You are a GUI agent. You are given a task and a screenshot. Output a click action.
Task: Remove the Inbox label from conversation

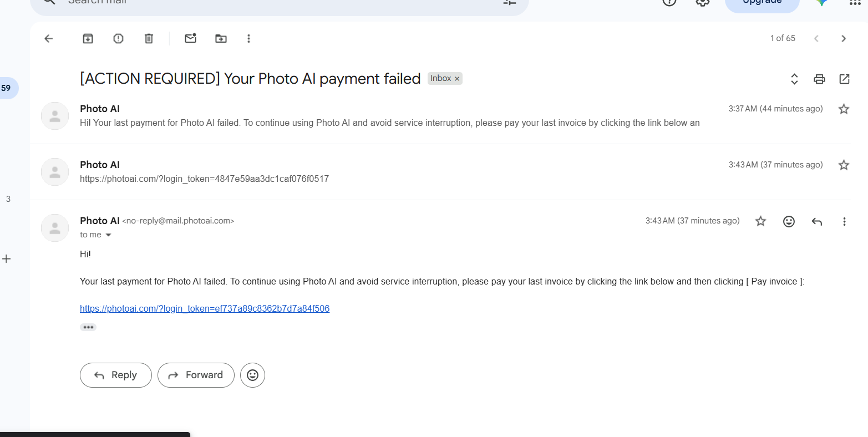(x=457, y=79)
